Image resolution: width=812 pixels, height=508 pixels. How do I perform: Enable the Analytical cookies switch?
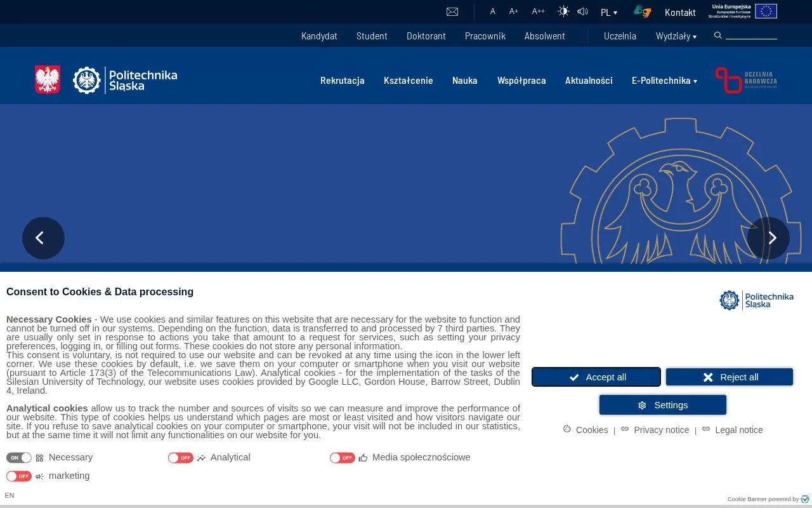181,458
